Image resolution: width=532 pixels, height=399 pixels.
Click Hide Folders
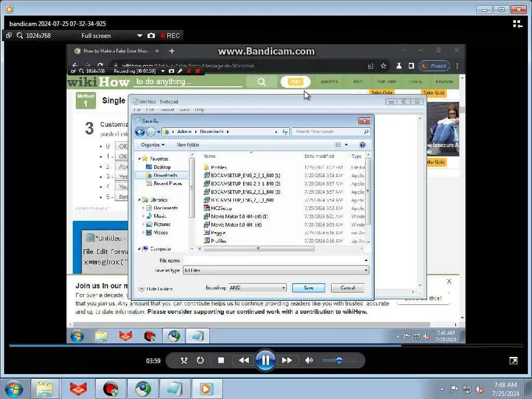(x=156, y=289)
